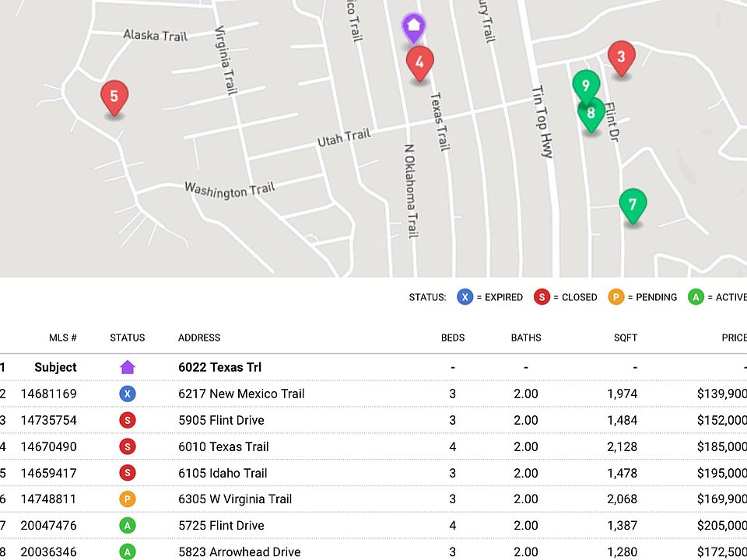Click address 6217 New Mexico Trail
Viewport: 747px width, 560px height.
[x=241, y=394]
